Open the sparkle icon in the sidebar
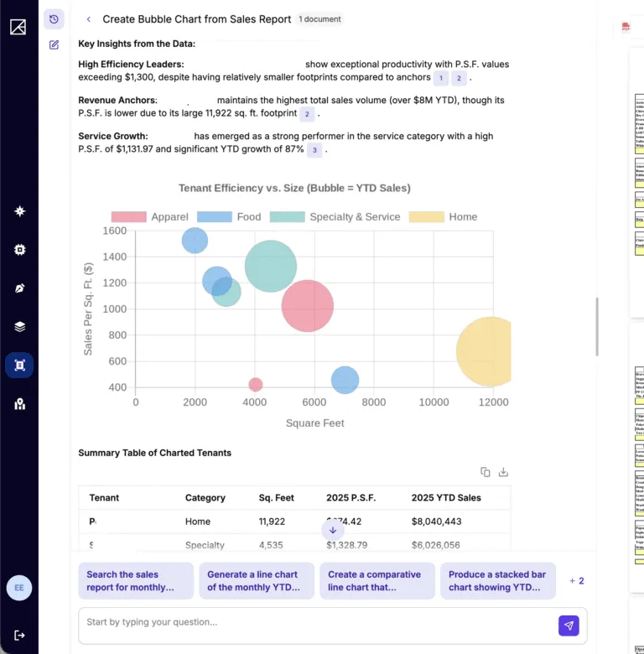The height and width of the screenshot is (654, 644). (19, 211)
